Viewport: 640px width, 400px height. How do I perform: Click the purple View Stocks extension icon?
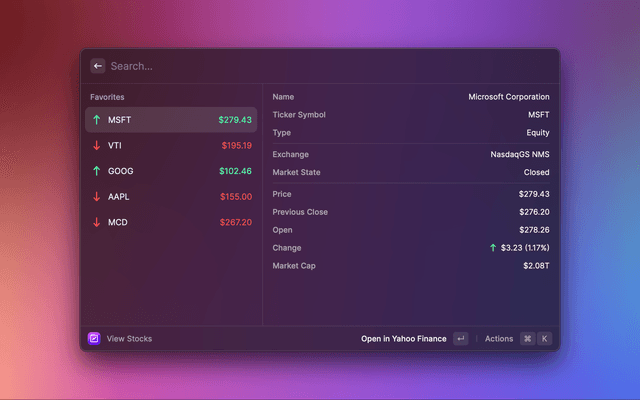94,339
